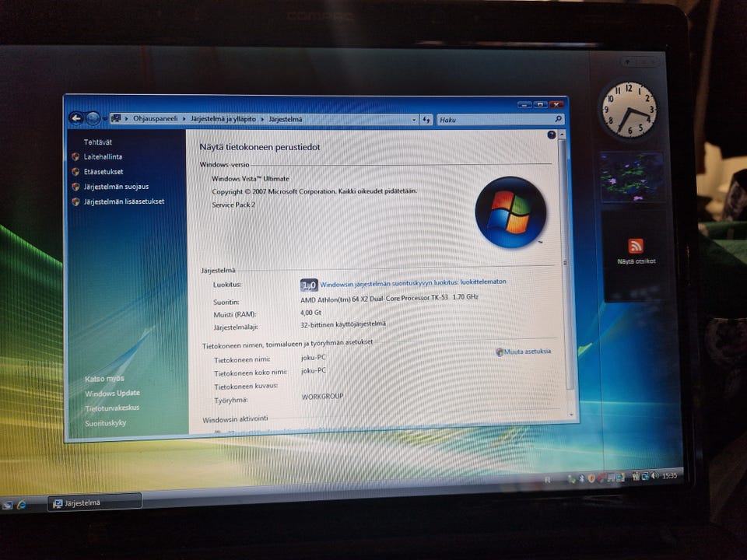Click the Back navigation arrow button
Viewport: 747px width, 560px height.
pyautogui.click(x=77, y=117)
